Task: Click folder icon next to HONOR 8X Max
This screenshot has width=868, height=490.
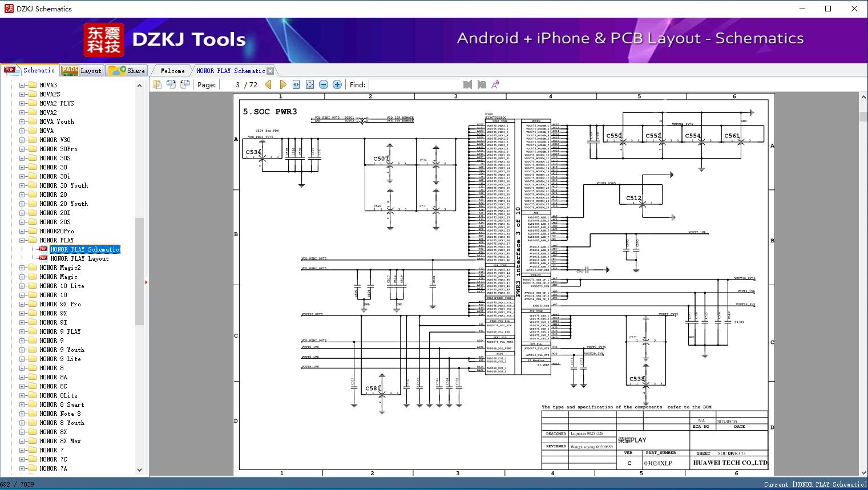Action: point(32,441)
